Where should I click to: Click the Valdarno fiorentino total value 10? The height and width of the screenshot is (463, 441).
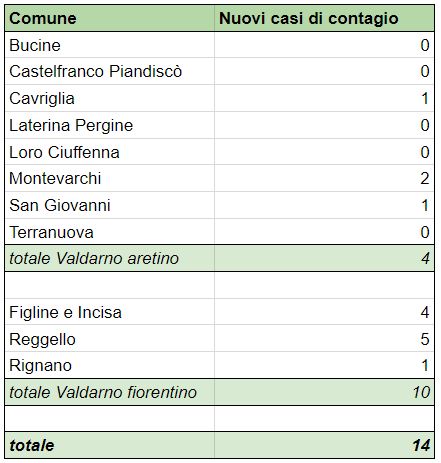point(421,392)
